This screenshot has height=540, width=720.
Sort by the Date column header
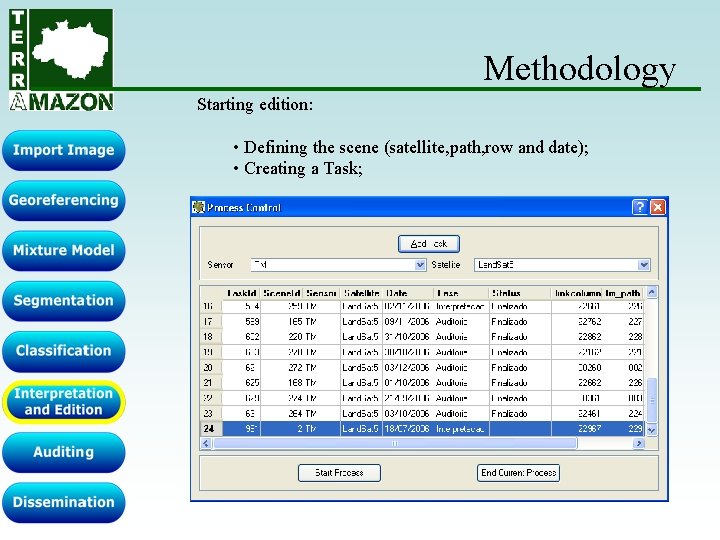(408, 293)
